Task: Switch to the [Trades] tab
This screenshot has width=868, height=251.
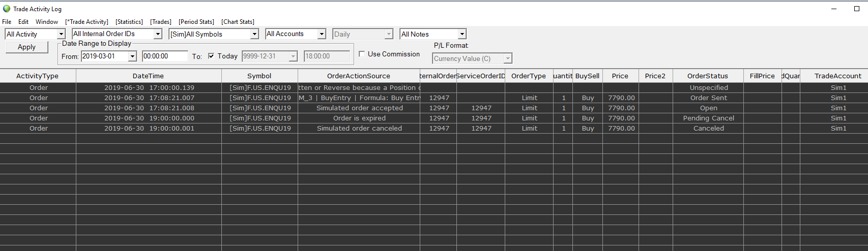Action: (x=161, y=22)
